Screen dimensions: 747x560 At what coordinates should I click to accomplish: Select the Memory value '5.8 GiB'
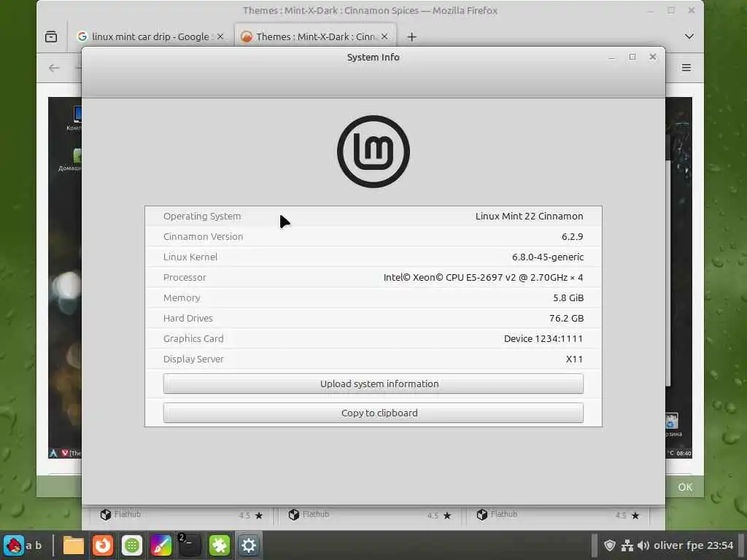[568, 298]
